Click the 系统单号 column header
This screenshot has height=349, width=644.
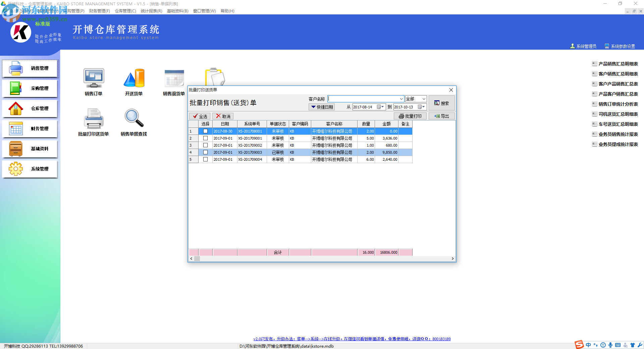(x=252, y=124)
